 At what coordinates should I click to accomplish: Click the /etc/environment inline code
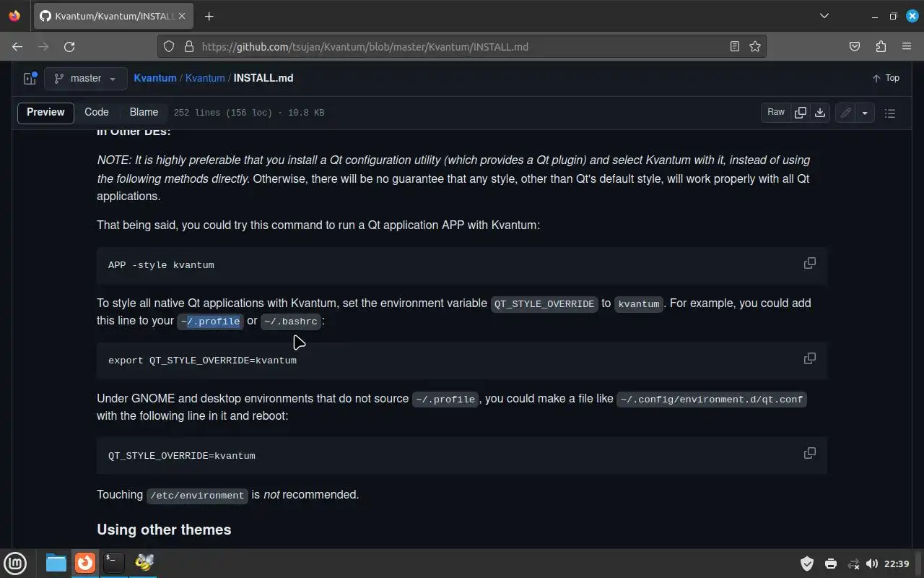197,496
